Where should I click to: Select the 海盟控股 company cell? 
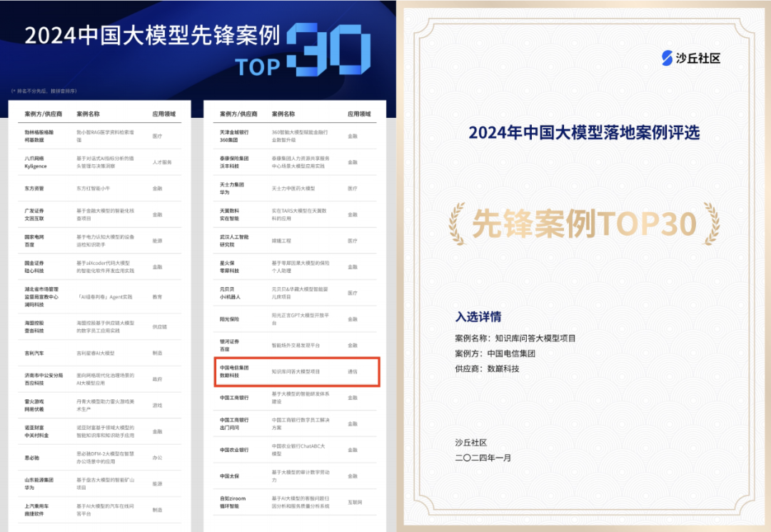coord(34,327)
